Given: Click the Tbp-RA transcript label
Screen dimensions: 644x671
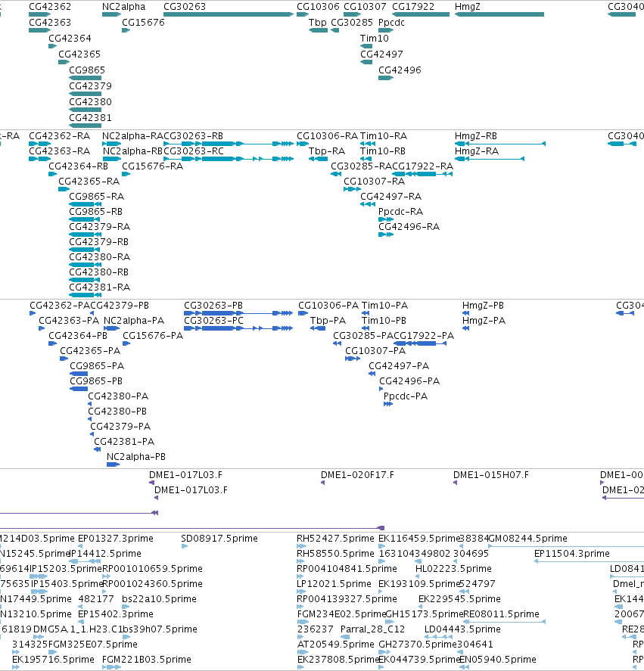Looking at the screenshot, I should pyautogui.click(x=327, y=151).
